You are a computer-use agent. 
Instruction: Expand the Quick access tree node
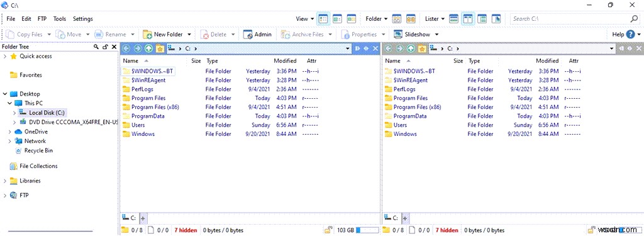[x=5, y=57]
